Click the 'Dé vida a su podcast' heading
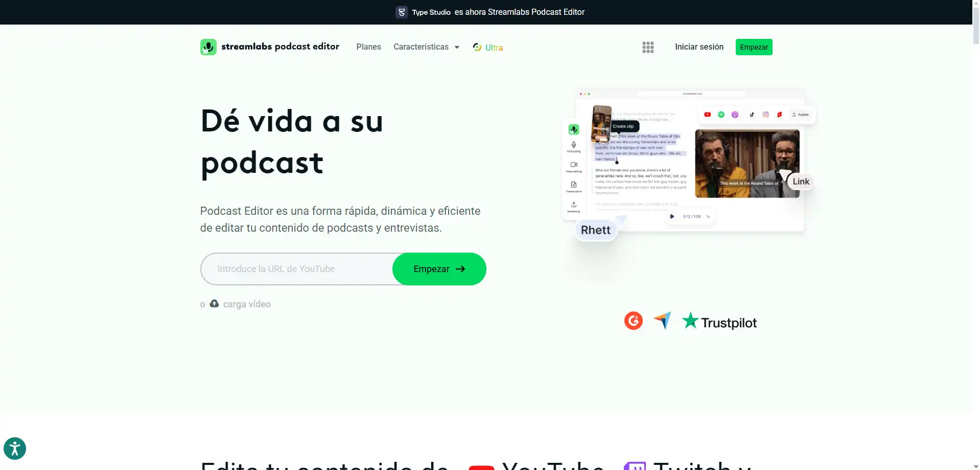 click(x=292, y=142)
